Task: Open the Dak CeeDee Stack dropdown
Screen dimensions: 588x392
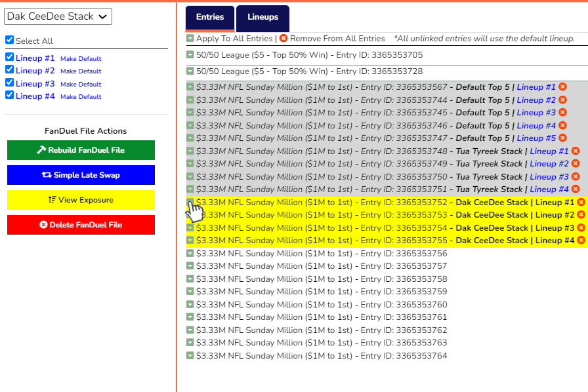Action: [x=58, y=16]
